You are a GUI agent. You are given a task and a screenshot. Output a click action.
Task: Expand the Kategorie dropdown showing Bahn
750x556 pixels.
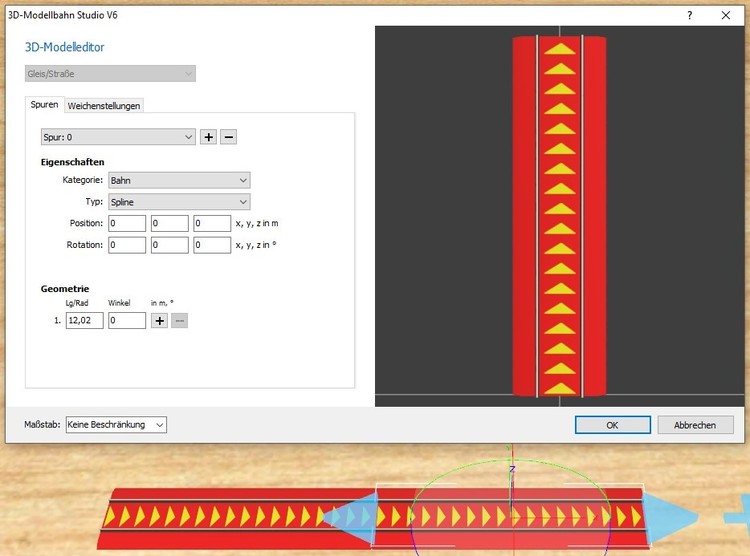coord(179,181)
